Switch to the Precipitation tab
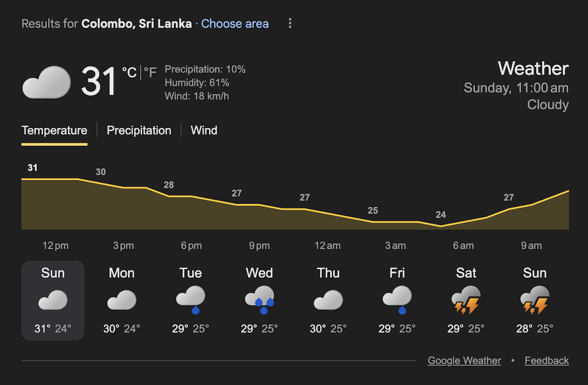 coord(139,130)
